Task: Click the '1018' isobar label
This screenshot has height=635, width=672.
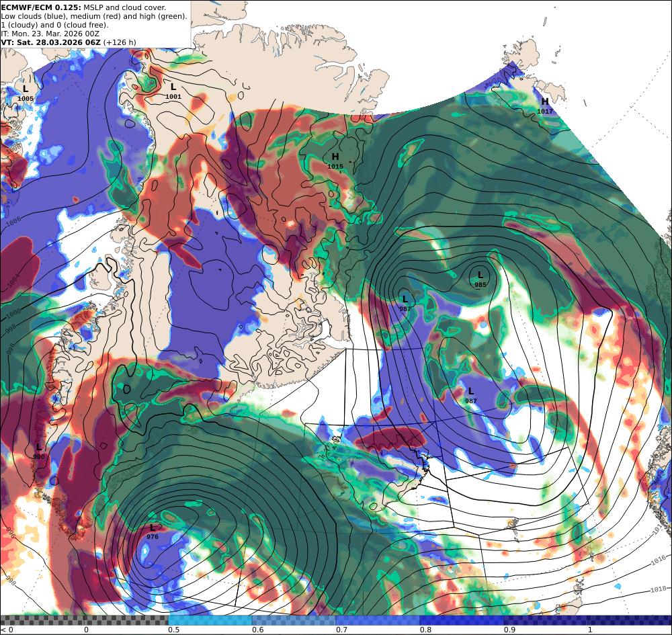Action: [x=659, y=589]
